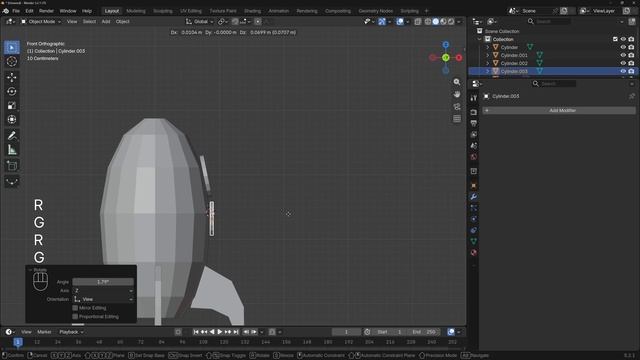Screen dimensions: 640x360
Task: Toggle the Show Overlays button
Action: [x=400, y=22]
